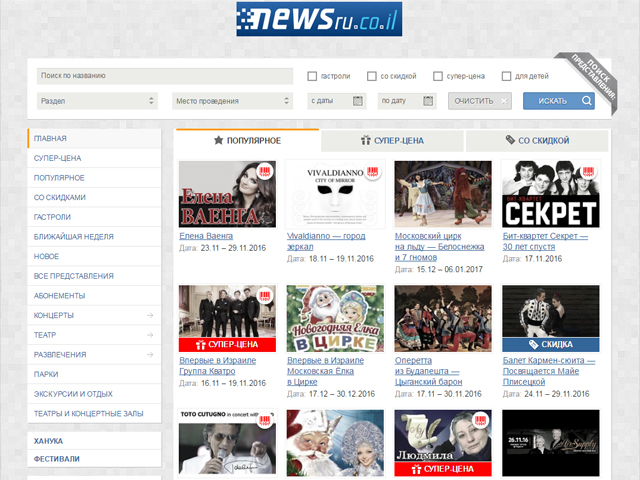Open 'Балет Кармен-сюита' event link
The image size is (640, 480).
tap(549, 371)
